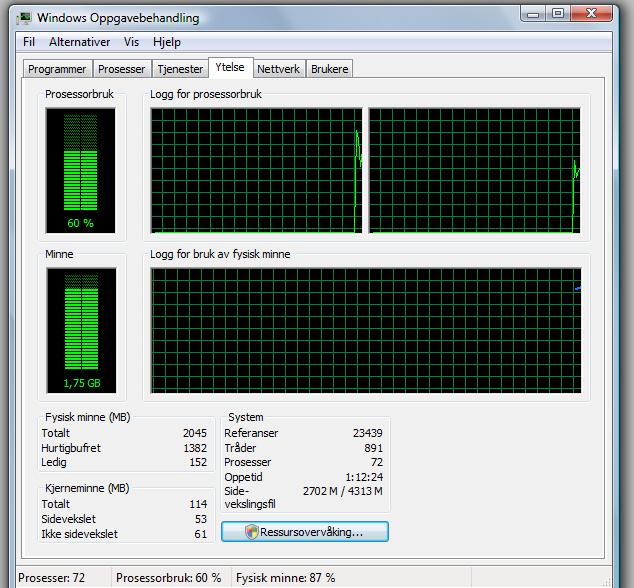Close the Oppgavebehandling window
634x588 pixels.
(x=591, y=14)
